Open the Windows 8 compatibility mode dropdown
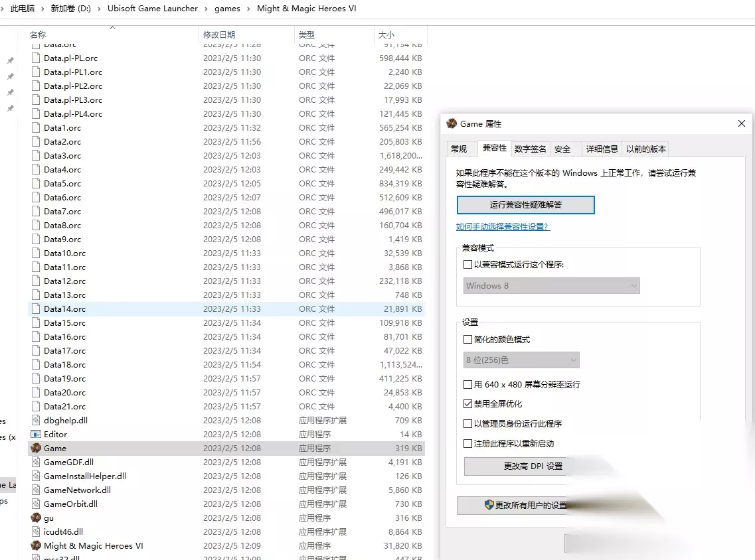 (x=551, y=286)
